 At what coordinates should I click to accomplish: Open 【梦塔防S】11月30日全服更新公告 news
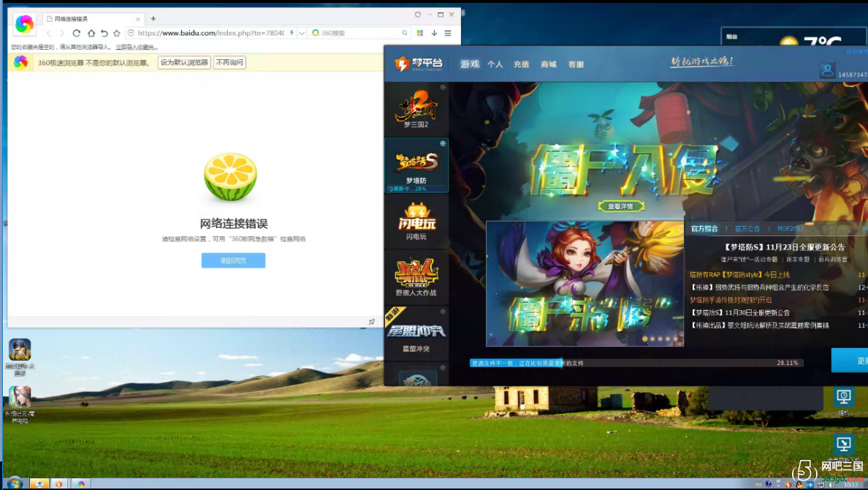coord(740,312)
